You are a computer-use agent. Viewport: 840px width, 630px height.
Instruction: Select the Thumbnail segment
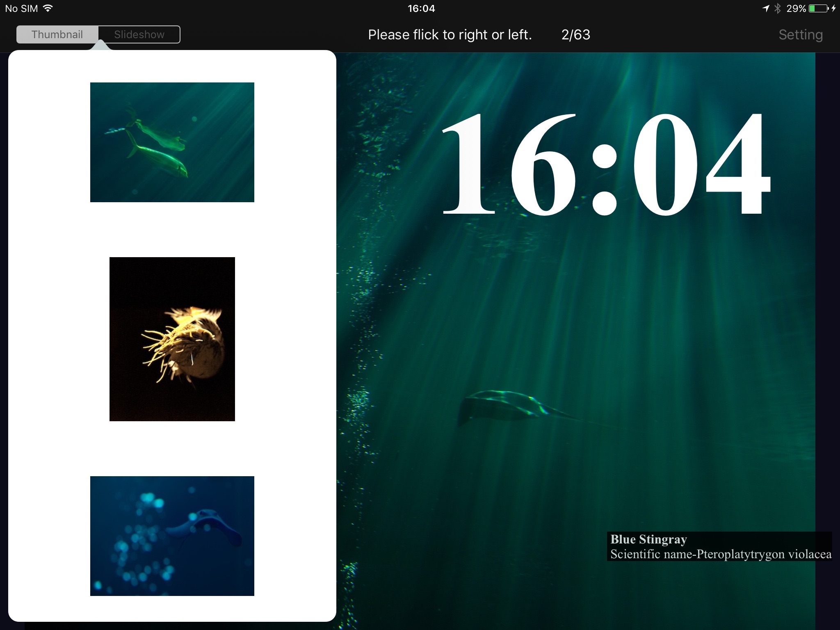(x=57, y=34)
